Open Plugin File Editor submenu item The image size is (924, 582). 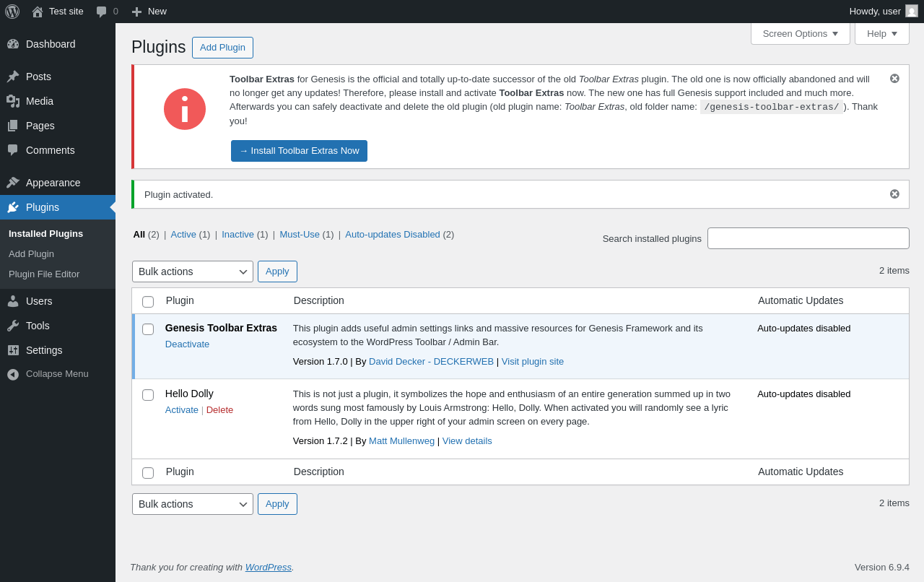coord(44,274)
